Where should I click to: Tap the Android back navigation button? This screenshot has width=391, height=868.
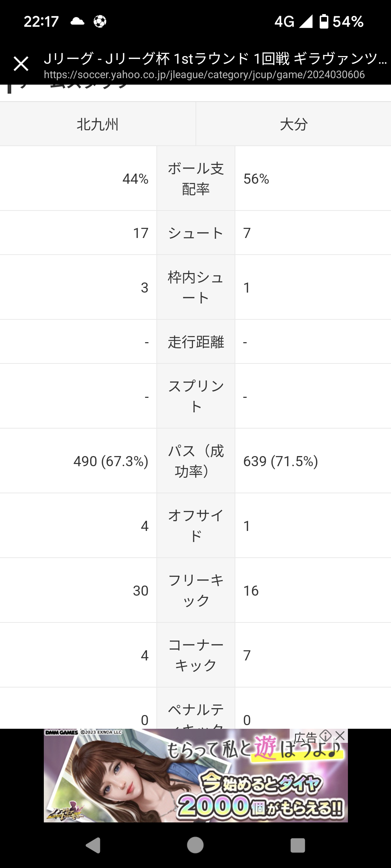pos(93,846)
